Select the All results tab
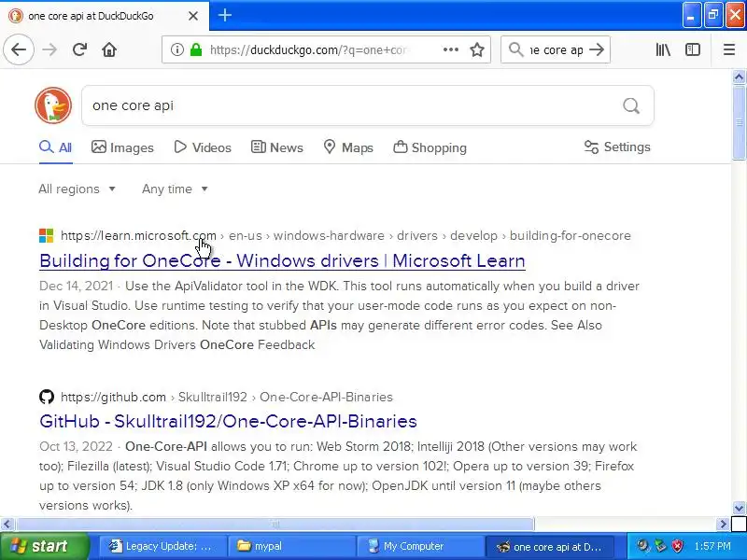This screenshot has width=747, height=560. (x=56, y=147)
